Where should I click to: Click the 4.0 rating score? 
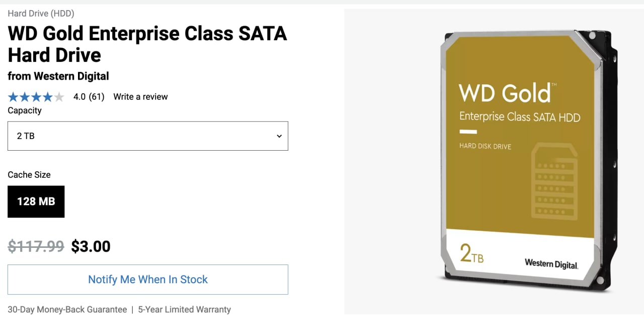tap(79, 97)
